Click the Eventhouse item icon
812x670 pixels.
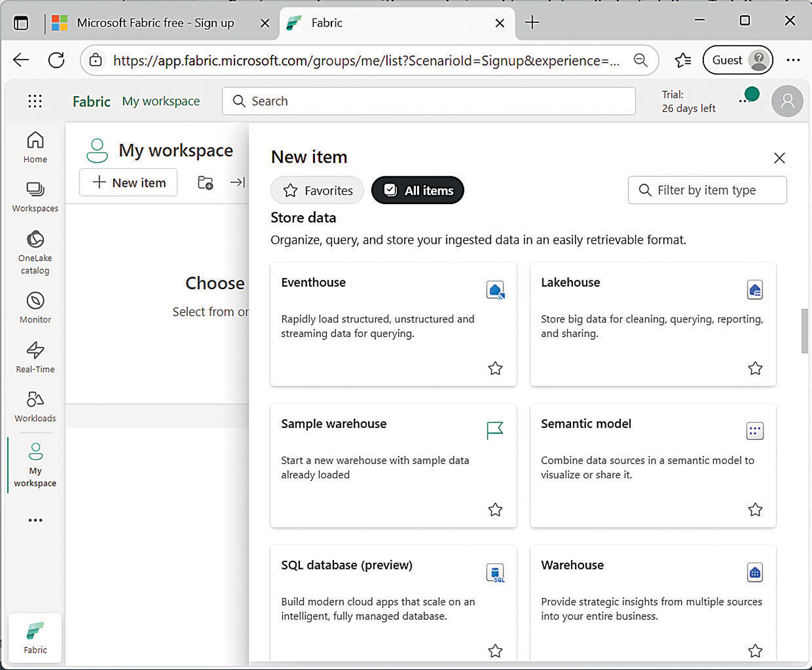pyautogui.click(x=495, y=290)
